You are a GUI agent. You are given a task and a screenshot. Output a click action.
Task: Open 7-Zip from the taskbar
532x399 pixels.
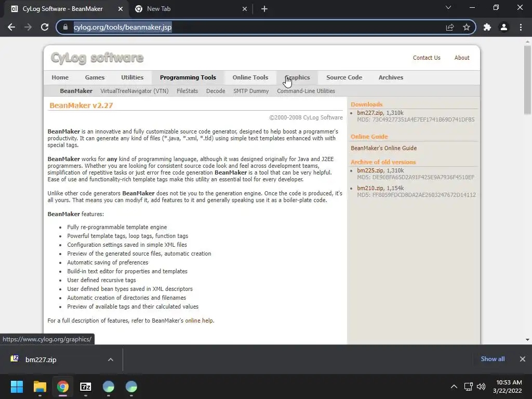[86, 387]
